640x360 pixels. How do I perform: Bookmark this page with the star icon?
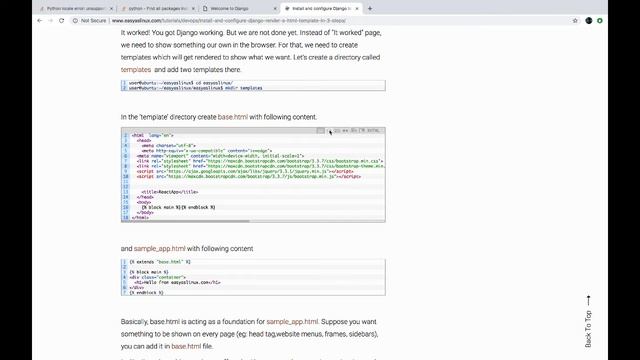(575, 20)
